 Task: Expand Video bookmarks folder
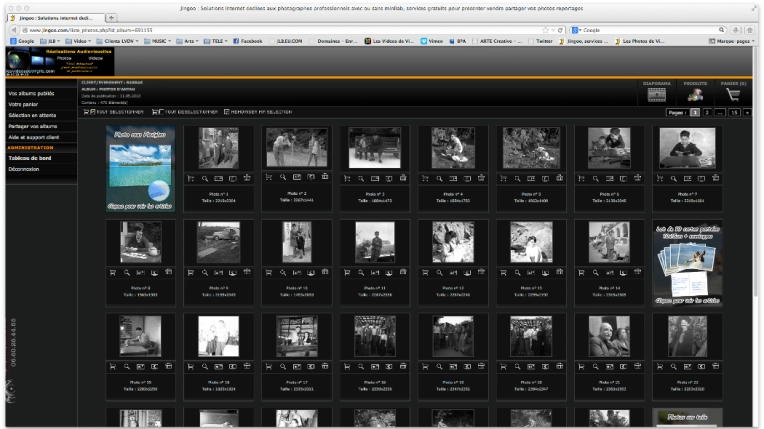point(78,41)
